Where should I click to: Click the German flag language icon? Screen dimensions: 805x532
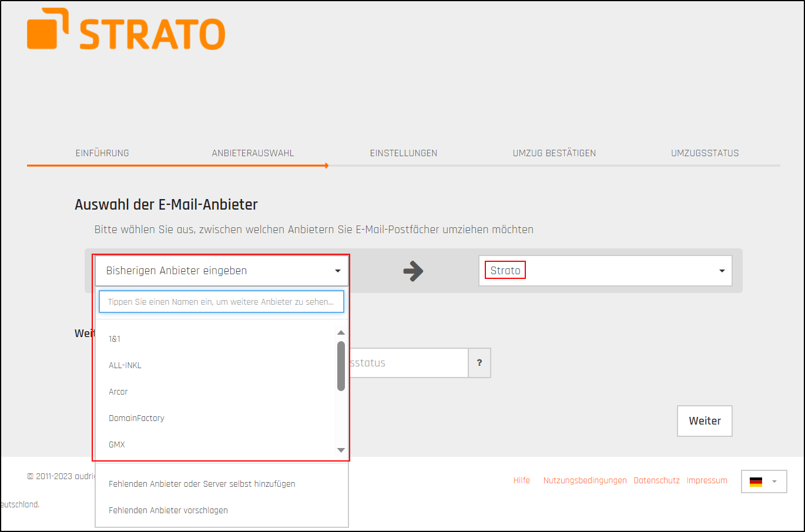(x=756, y=481)
